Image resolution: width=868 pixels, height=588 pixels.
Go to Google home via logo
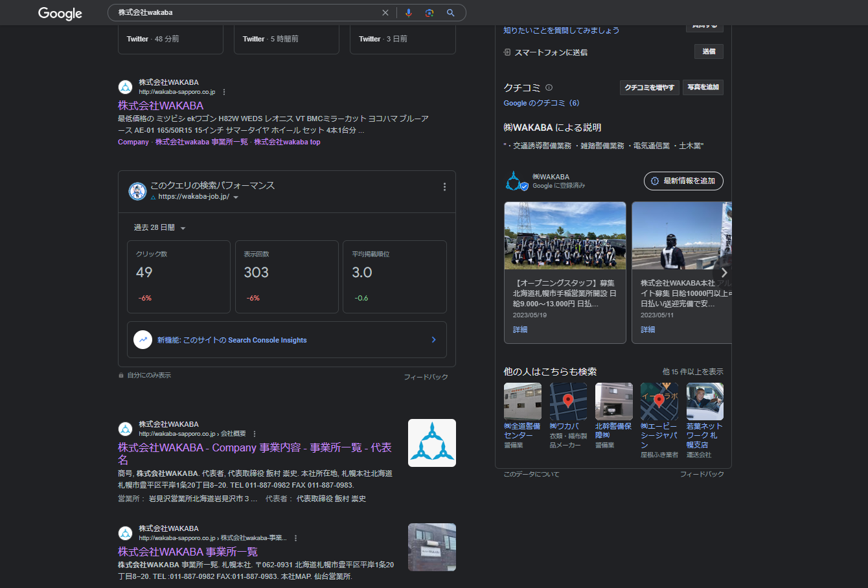click(60, 14)
